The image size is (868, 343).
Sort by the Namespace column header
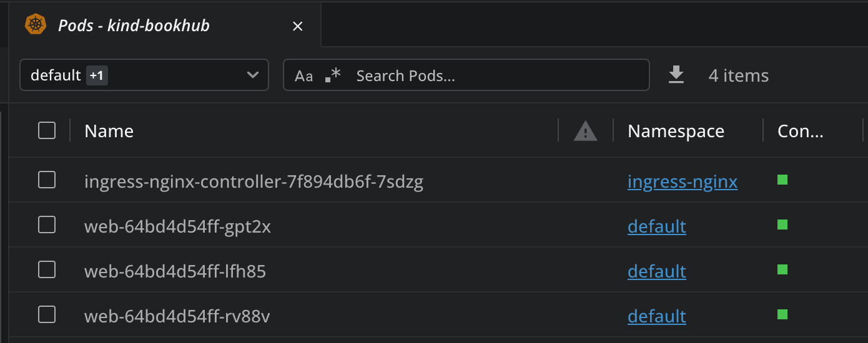point(676,131)
